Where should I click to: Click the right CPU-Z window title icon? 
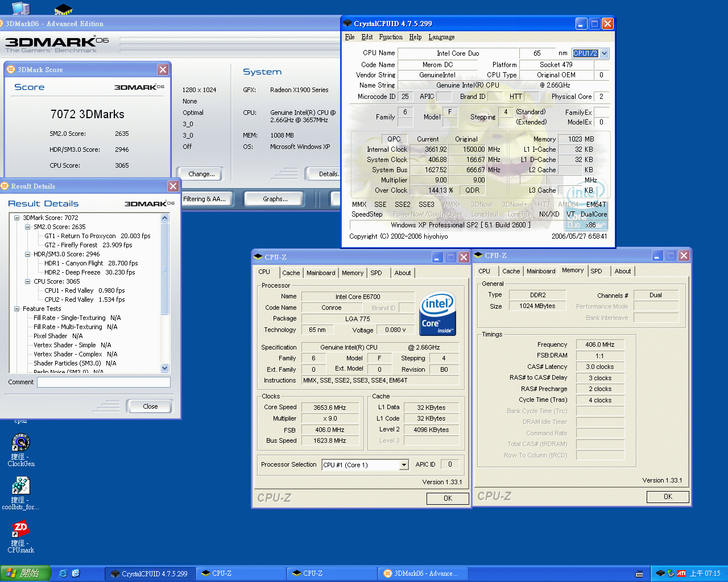[478, 255]
